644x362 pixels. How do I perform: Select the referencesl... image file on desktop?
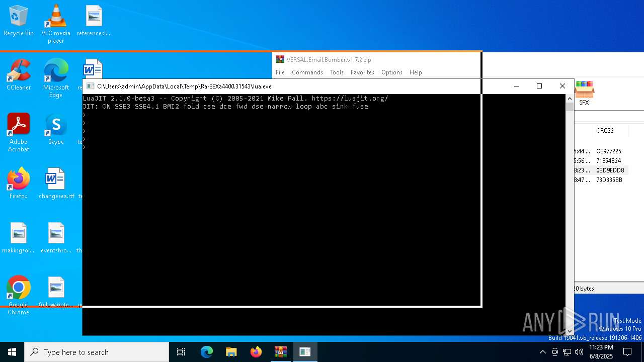[x=94, y=21]
